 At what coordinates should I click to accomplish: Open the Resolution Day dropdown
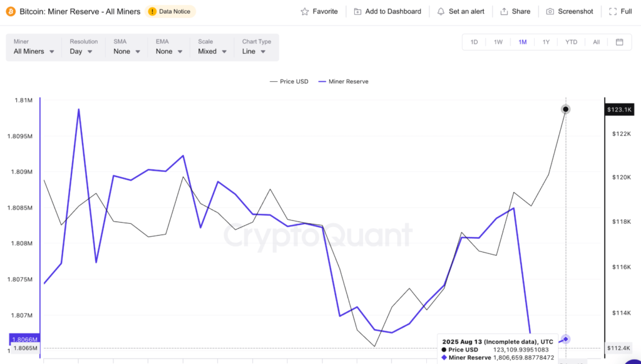click(81, 51)
